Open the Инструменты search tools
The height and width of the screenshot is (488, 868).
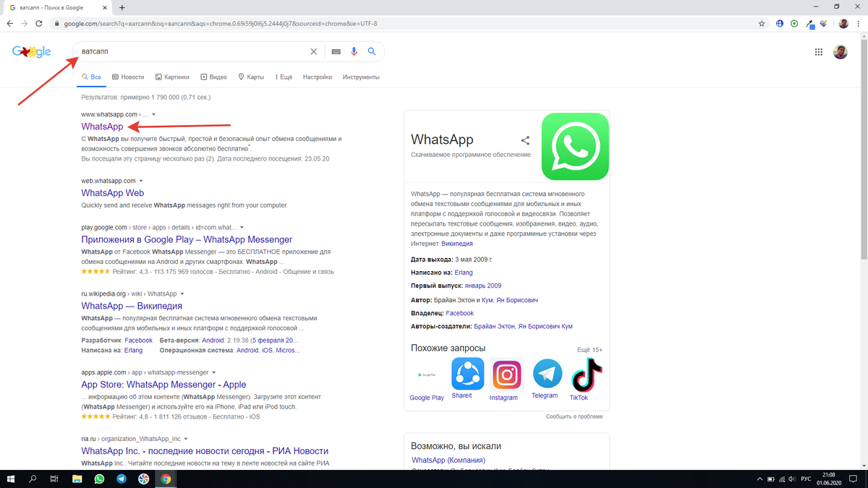point(361,77)
